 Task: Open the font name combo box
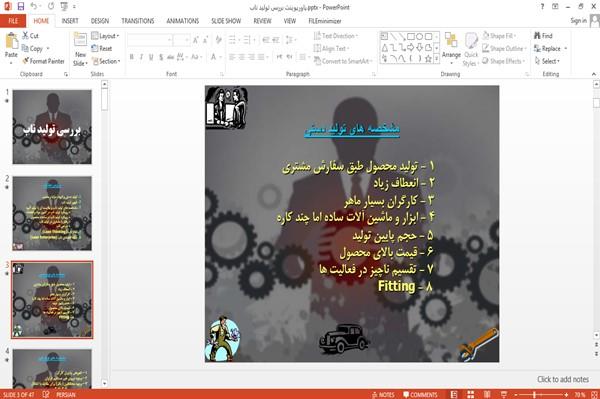pyautogui.click(x=149, y=40)
